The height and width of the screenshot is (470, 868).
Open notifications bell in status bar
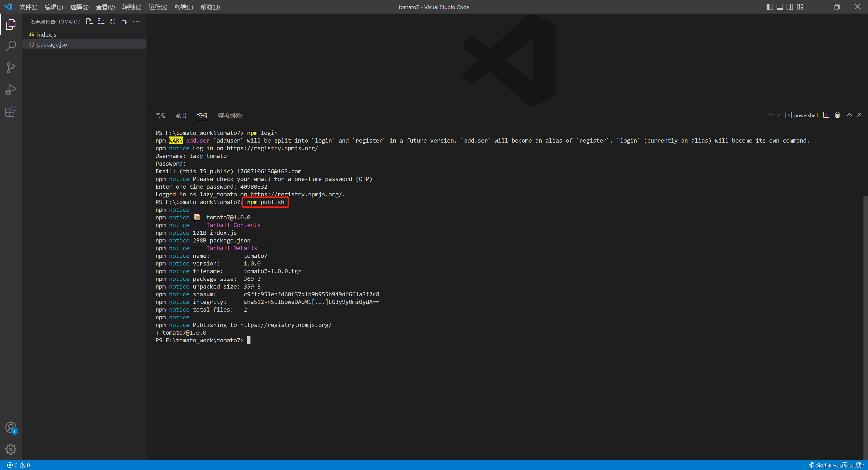coord(858,465)
